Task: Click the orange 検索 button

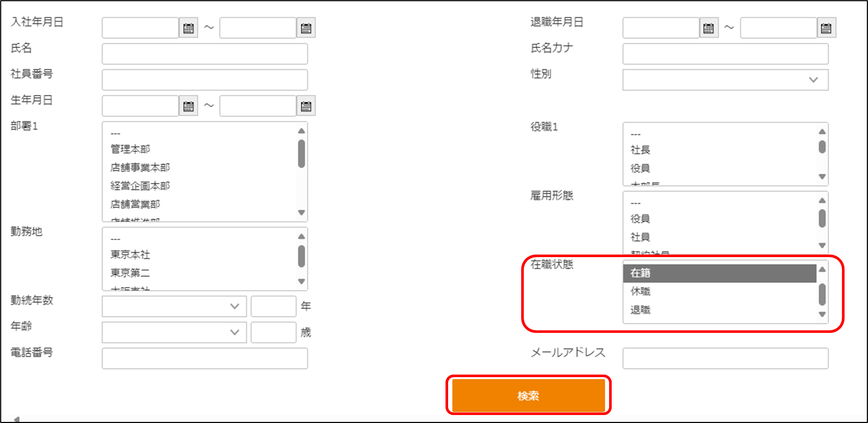Action: click(528, 395)
